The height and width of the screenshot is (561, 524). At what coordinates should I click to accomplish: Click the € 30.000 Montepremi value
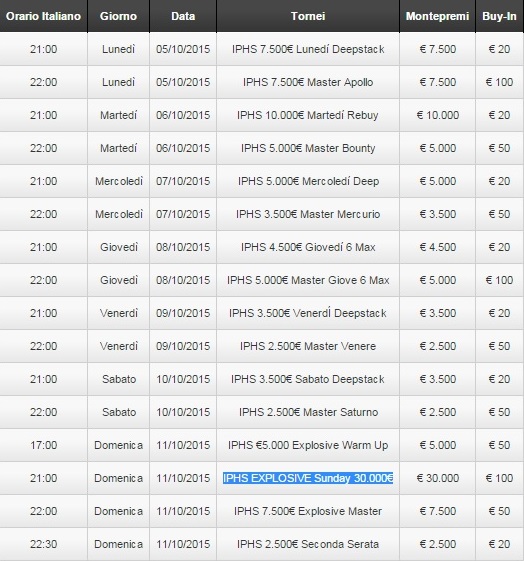[437, 478]
